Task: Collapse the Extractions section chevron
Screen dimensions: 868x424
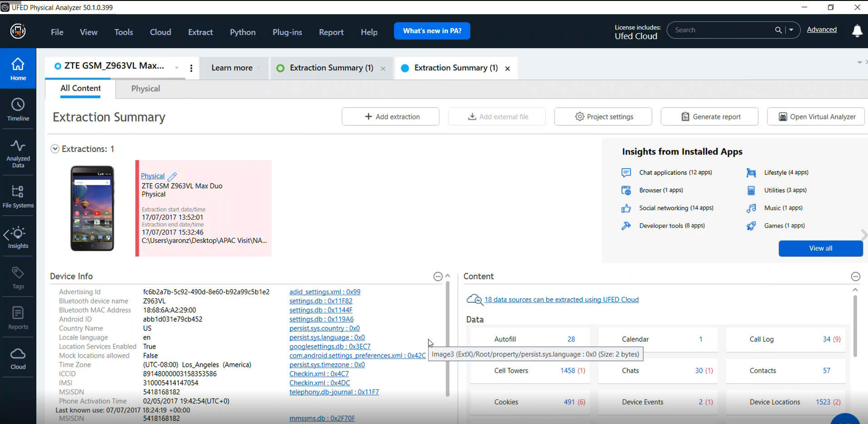Action: [55, 149]
